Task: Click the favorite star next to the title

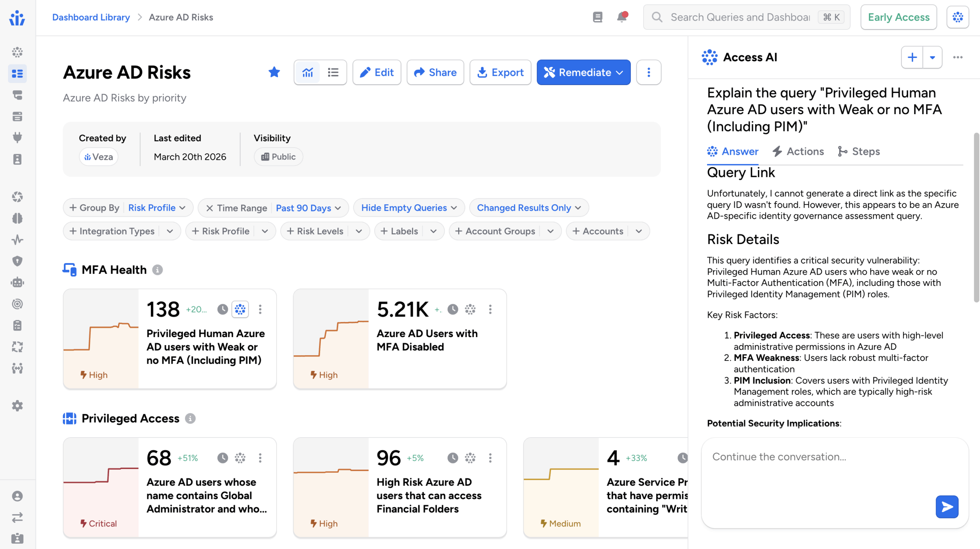Action: 274,72
